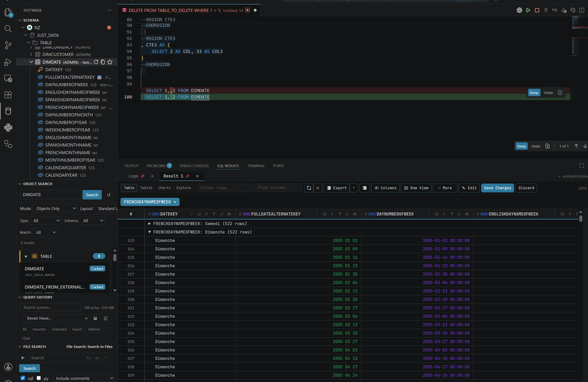Click the Save Changes button
The width and height of the screenshot is (588, 382).
(497, 188)
